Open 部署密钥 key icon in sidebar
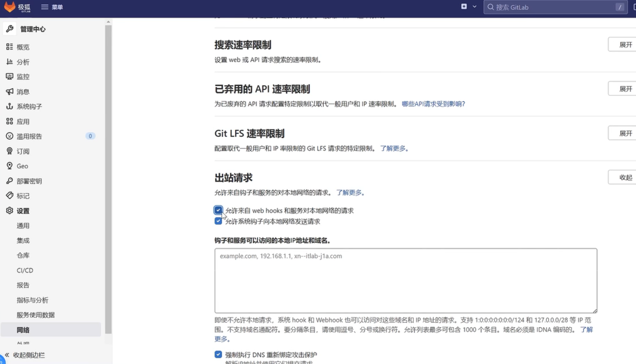 pos(10,181)
